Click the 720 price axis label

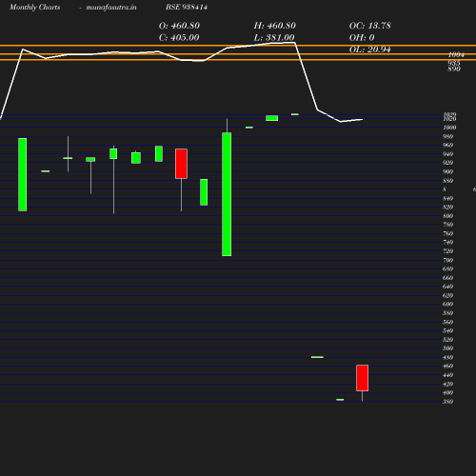[x=447, y=251]
